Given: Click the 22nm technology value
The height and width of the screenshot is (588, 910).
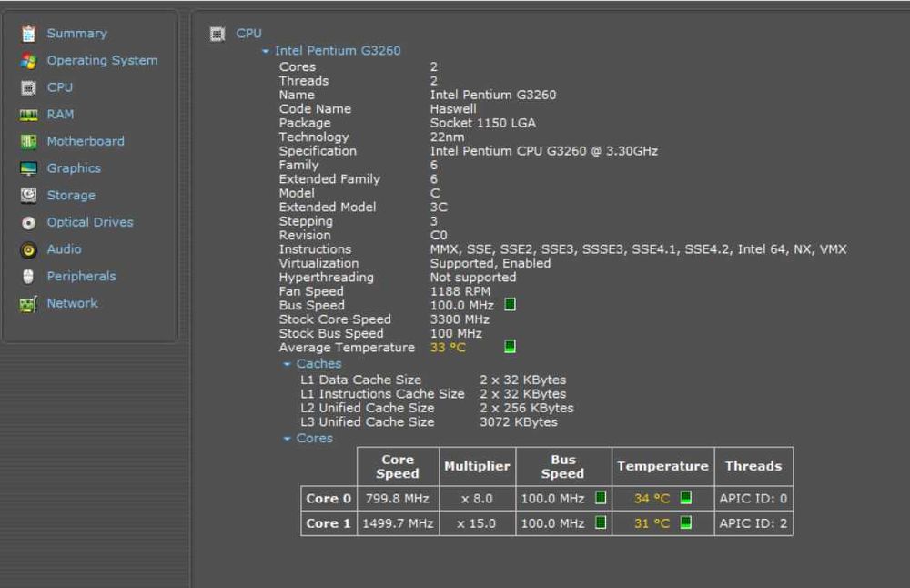Looking at the screenshot, I should click(x=447, y=137).
